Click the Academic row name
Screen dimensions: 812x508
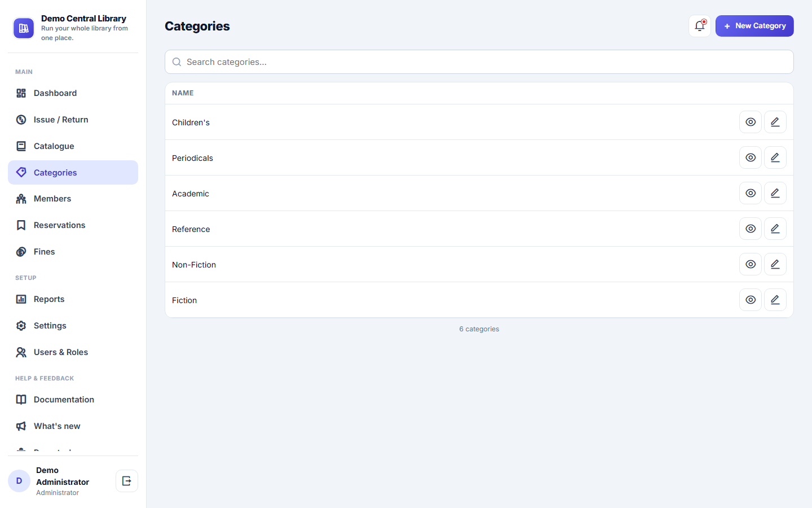pos(191,194)
